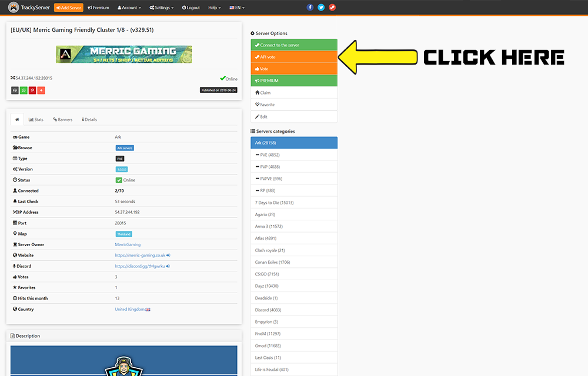Click Connect to the server button
The image size is (588, 376).
[294, 45]
